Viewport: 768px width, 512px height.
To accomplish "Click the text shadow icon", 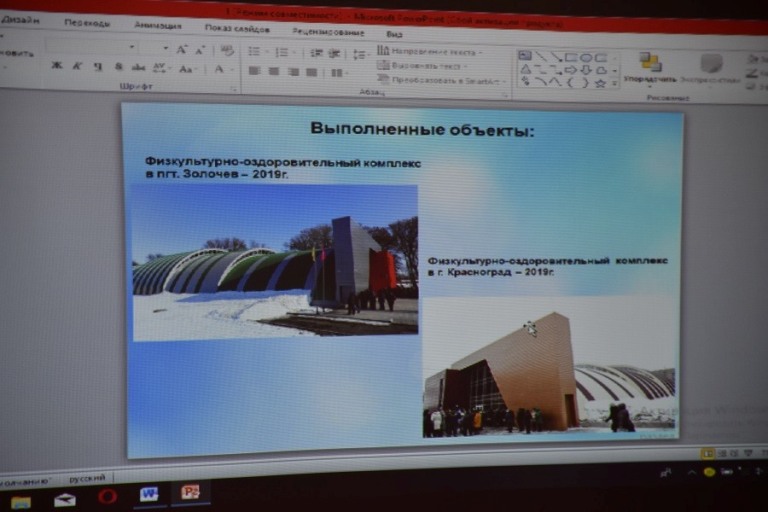I will pyautogui.click(x=118, y=67).
